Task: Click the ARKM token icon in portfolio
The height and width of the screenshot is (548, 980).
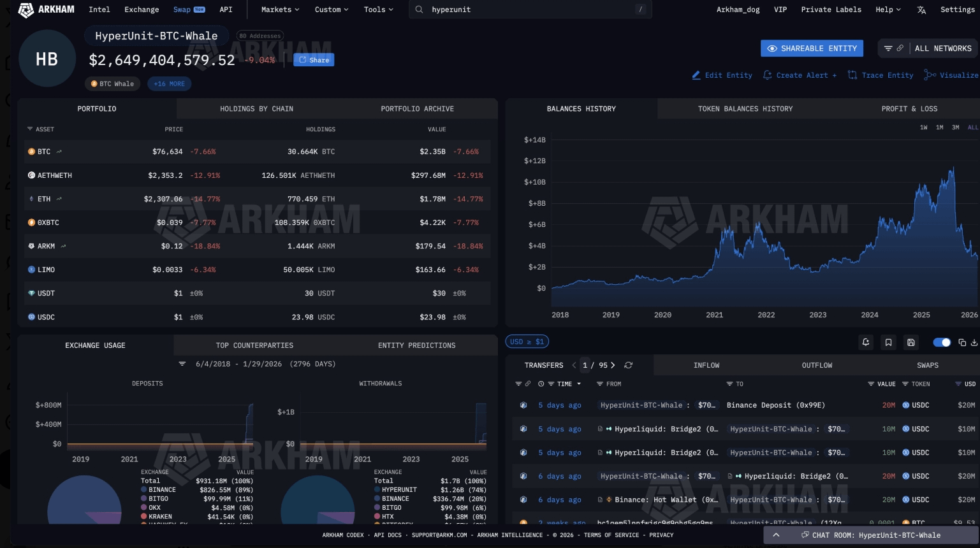Action: (x=31, y=246)
